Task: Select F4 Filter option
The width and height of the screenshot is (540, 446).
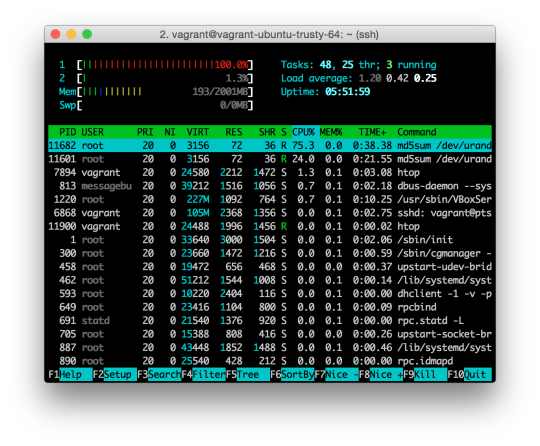Action: 203,374
